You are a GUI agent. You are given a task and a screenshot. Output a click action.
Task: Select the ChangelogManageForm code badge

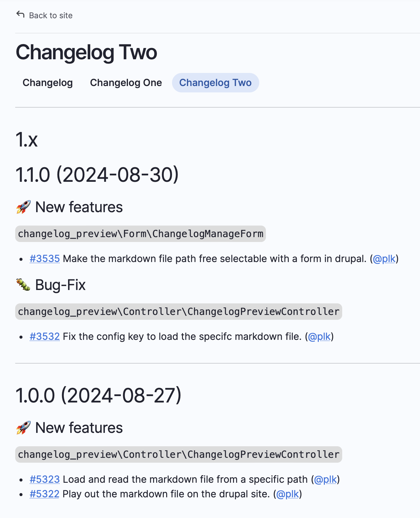pyautogui.click(x=141, y=234)
